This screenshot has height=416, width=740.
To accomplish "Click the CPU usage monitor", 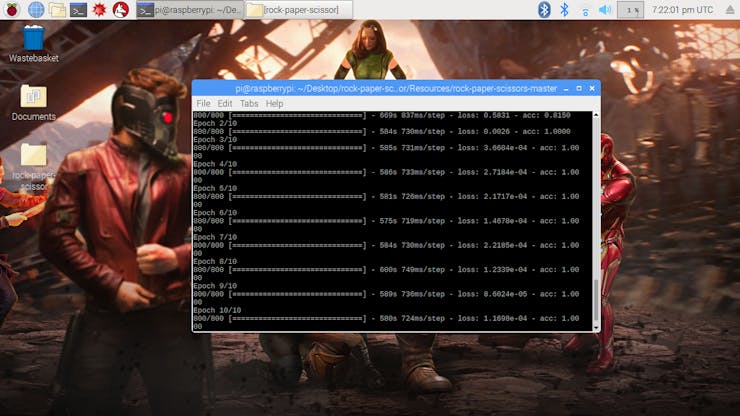I will 631,10.
